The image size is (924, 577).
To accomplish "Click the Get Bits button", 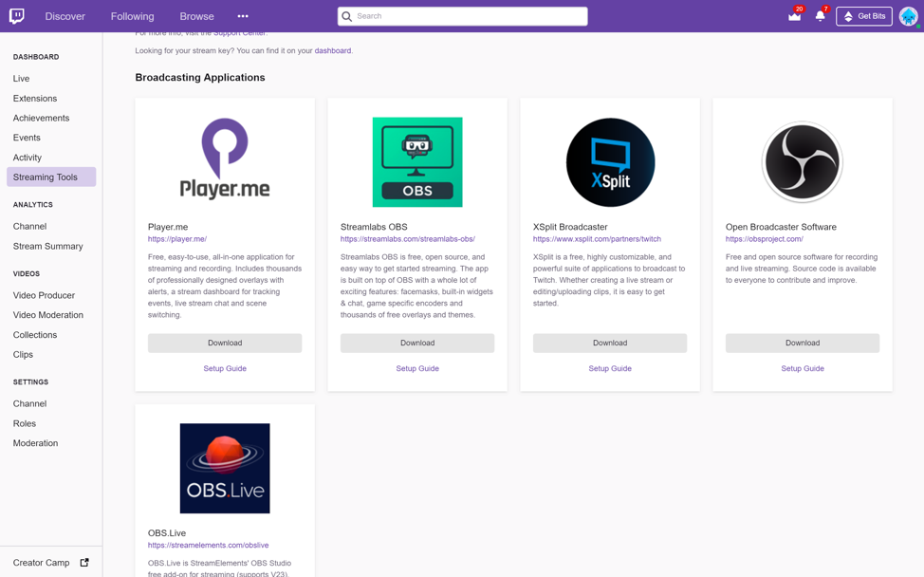I will pos(864,16).
